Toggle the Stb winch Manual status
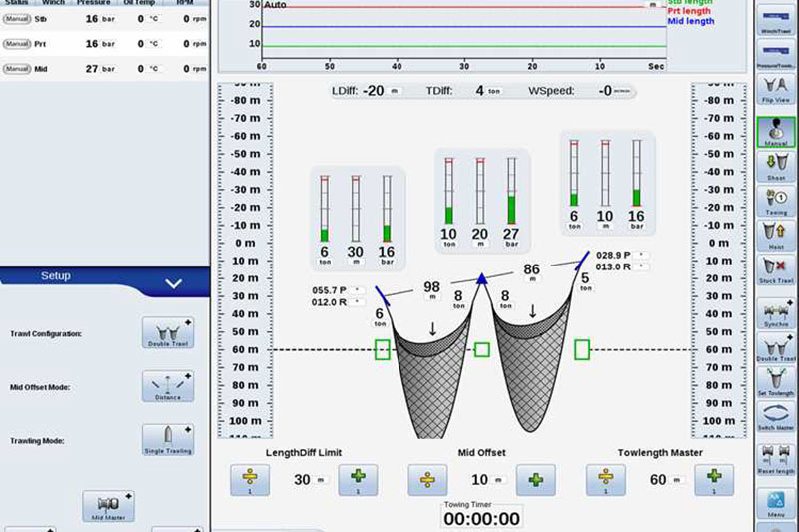 click(17, 18)
